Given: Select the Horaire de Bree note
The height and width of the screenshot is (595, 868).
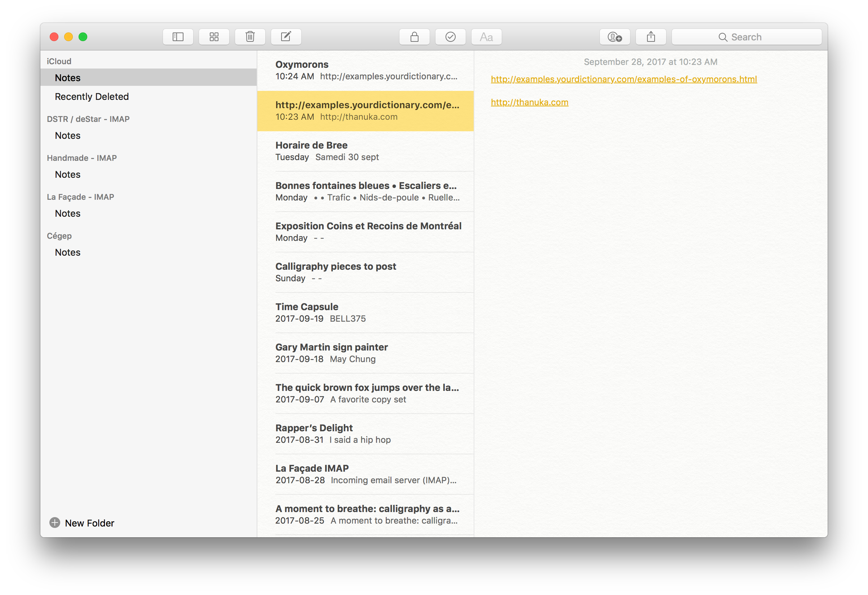Looking at the screenshot, I should pos(365,151).
